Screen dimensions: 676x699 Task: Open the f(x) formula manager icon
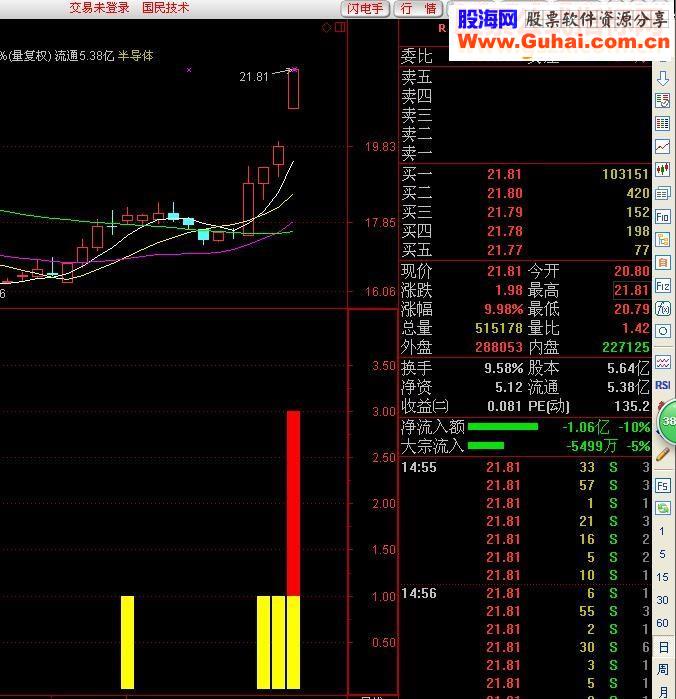[663, 308]
